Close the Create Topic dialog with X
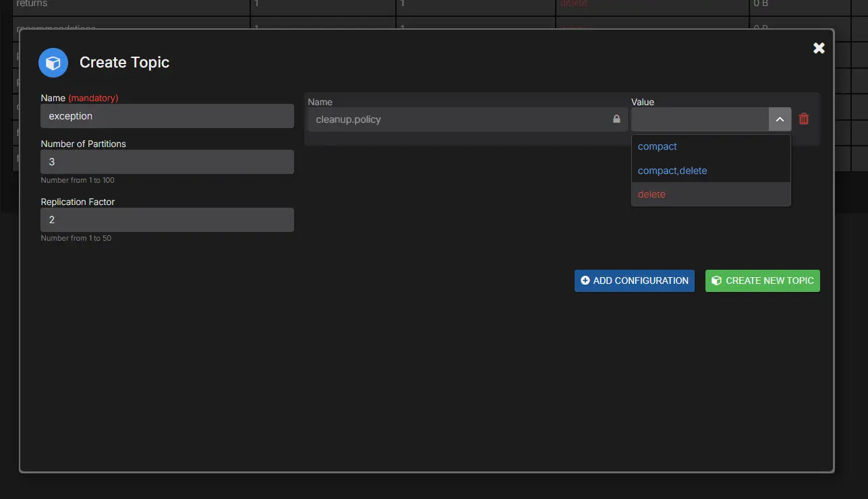 [x=818, y=48]
